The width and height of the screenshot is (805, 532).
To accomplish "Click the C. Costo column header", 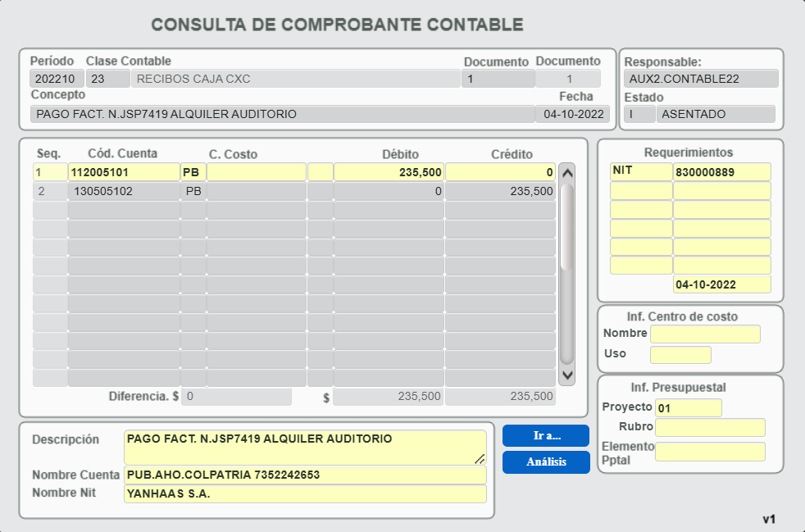I will coord(233,155).
